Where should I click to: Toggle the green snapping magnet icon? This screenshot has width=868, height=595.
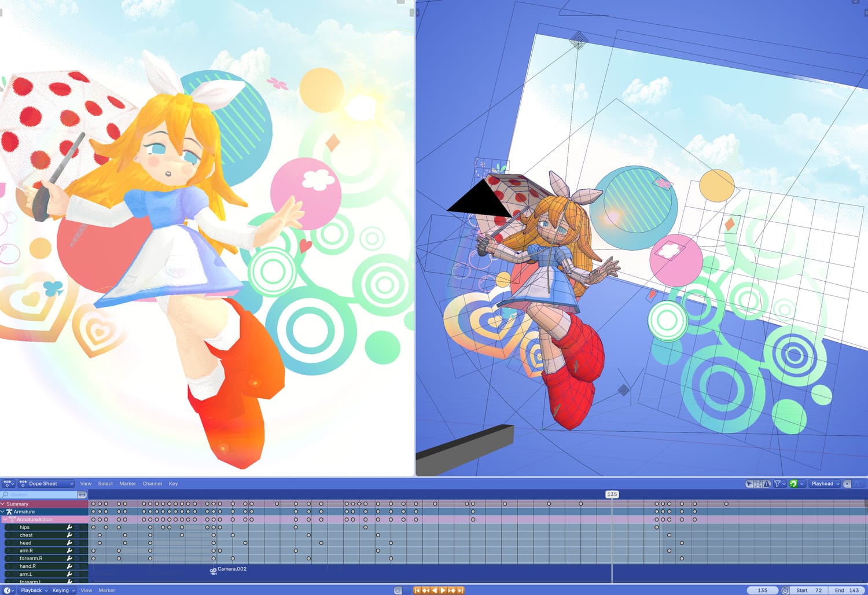[x=793, y=484]
